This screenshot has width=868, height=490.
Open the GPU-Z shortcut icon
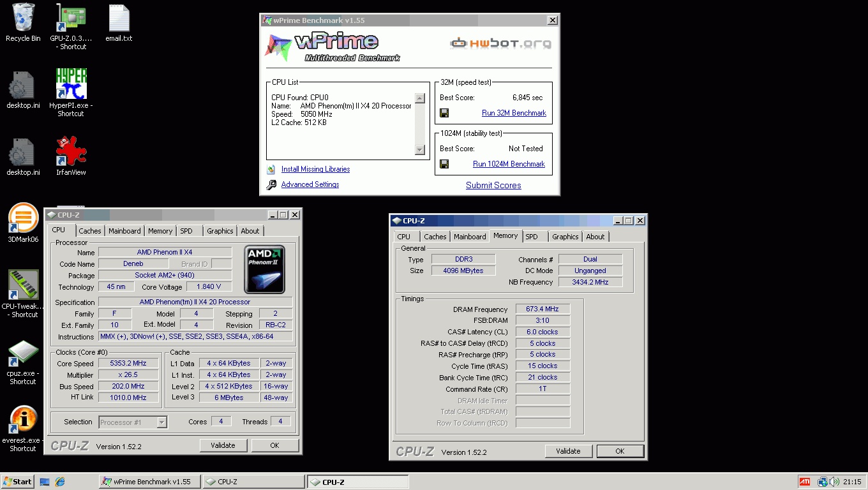point(71,17)
